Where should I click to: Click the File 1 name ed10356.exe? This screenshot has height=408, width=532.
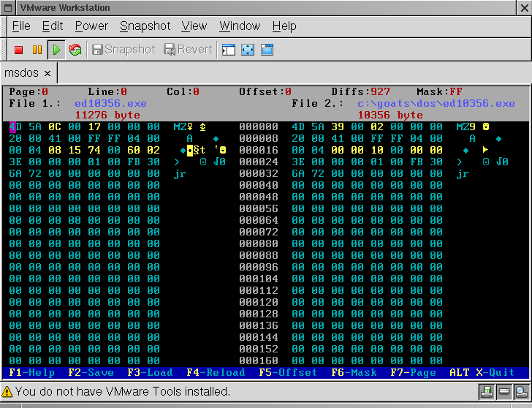click(110, 103)
